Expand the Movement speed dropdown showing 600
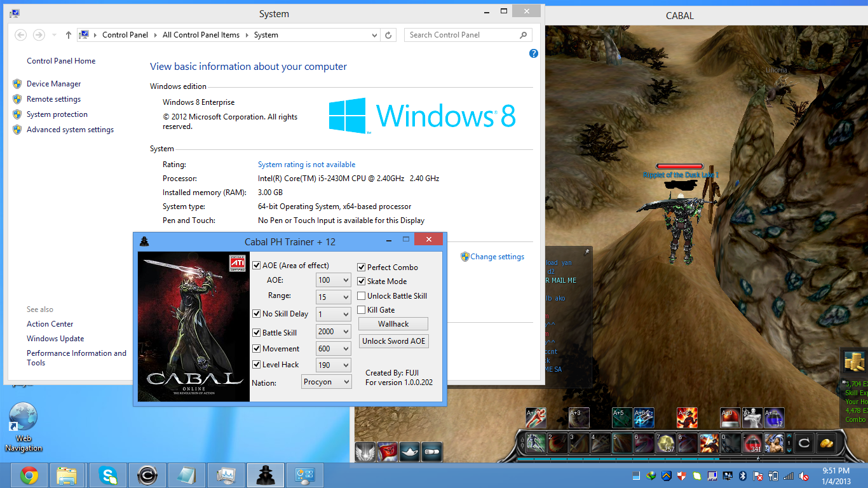The height and width of the screenshot is (488, 868). coord(334,349)
